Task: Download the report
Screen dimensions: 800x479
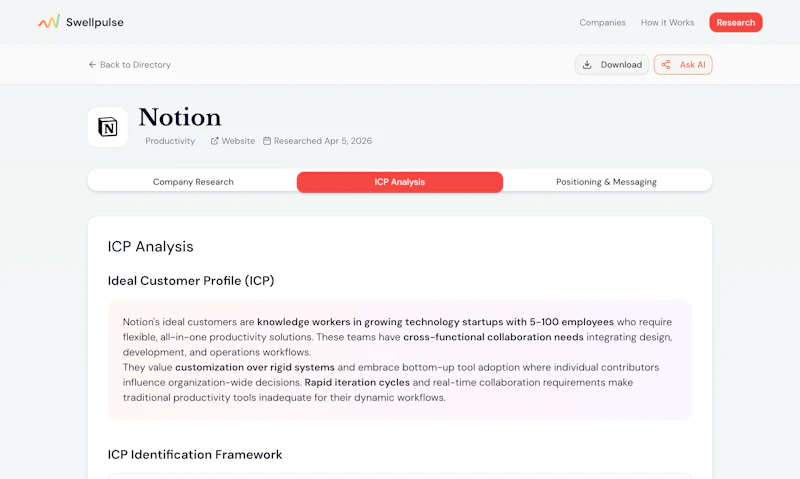Action: (x=612, y=65)
